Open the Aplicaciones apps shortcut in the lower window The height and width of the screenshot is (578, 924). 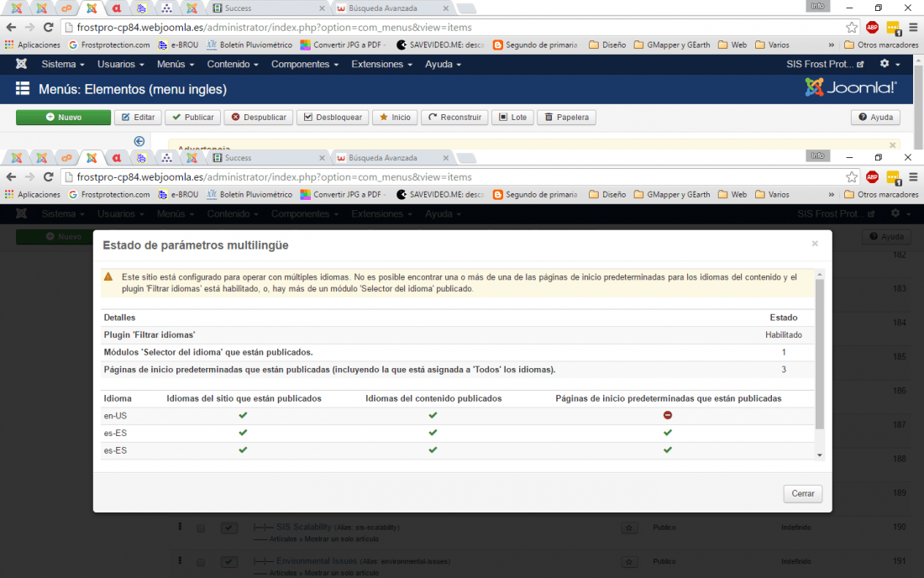(x=33, y=194)
